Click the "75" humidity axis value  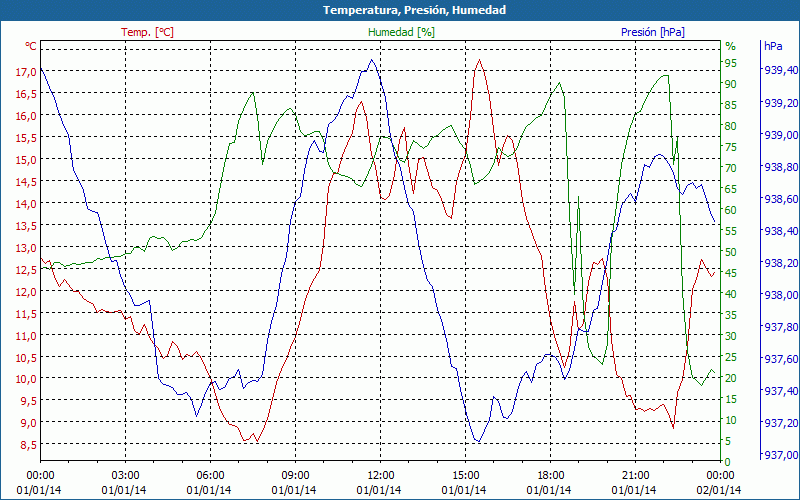[731, 147]
